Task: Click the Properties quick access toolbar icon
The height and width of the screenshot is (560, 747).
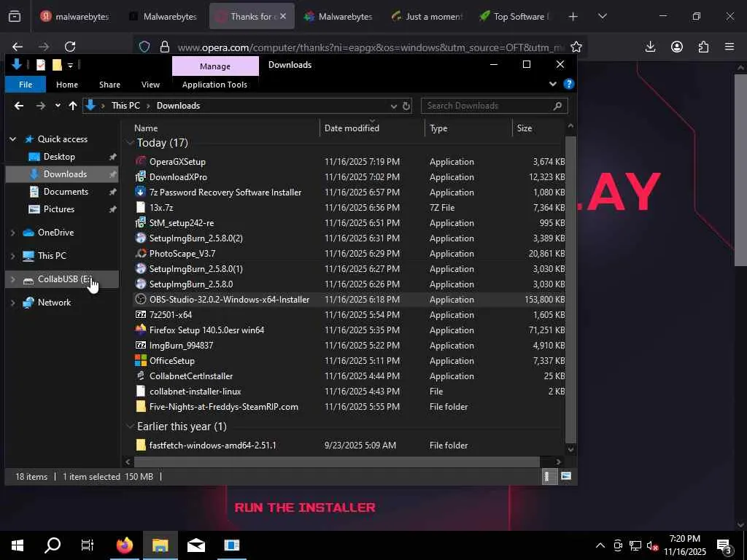Action: pos(41,65)
